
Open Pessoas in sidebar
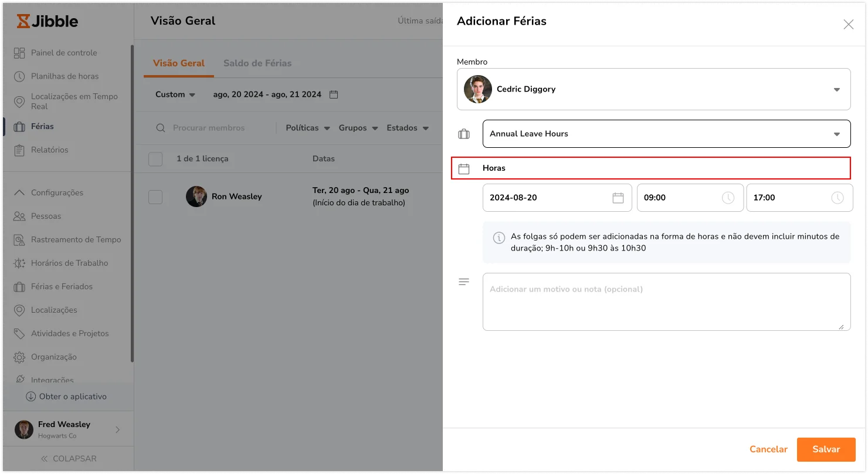tap(46, 216)
